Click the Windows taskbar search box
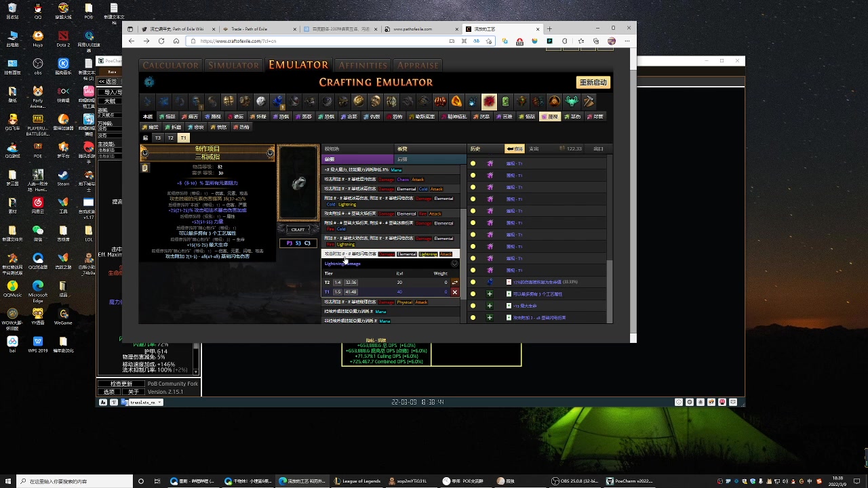The height and width of the screenshot is (488, 868). 75,481
